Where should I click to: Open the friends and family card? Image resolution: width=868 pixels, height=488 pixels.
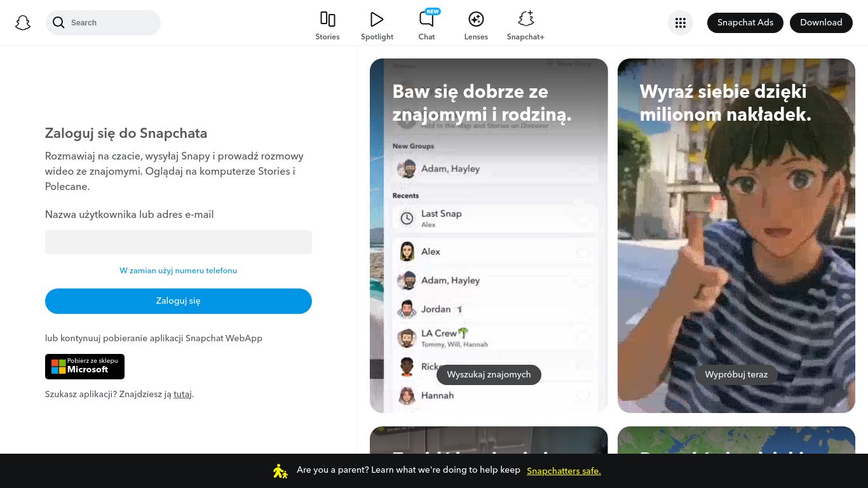pos(489,236)
